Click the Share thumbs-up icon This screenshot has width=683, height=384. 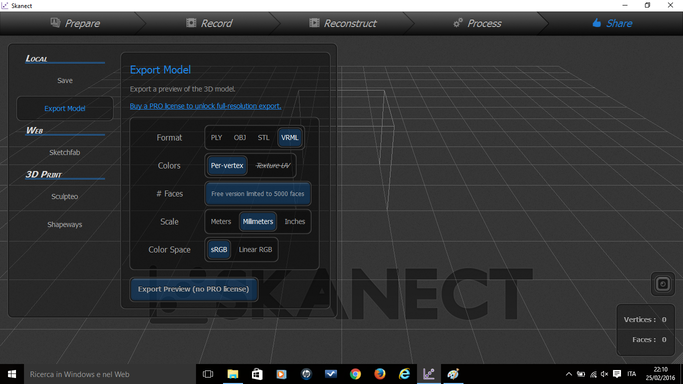[597, 23]
